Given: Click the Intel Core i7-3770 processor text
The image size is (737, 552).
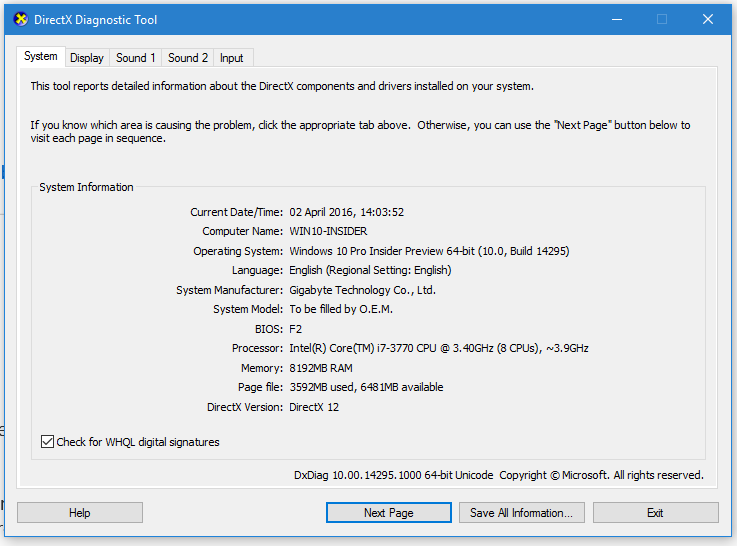Looking at the screenshot, I should click(439, 348).
